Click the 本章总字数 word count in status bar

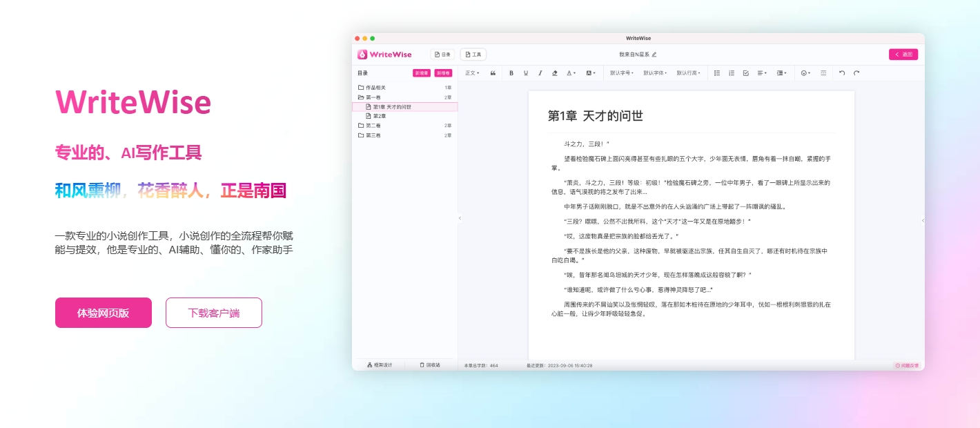coord(481,365)
